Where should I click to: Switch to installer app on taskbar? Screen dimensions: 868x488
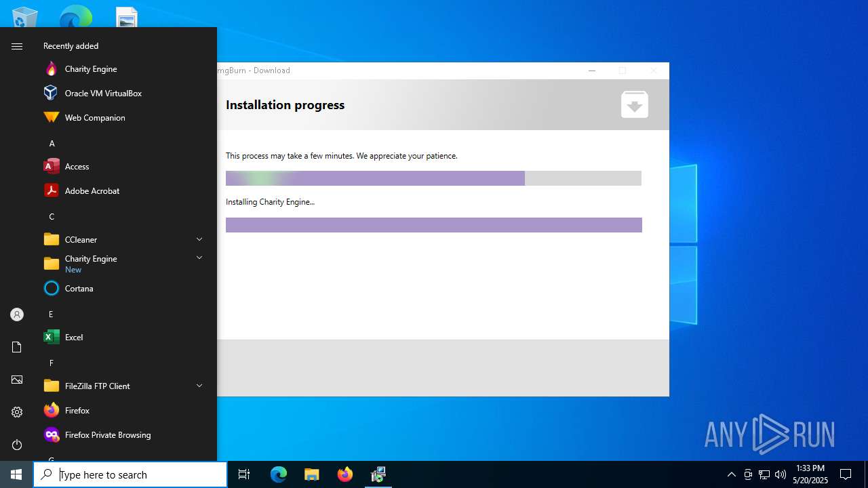[x=378, y=474]
